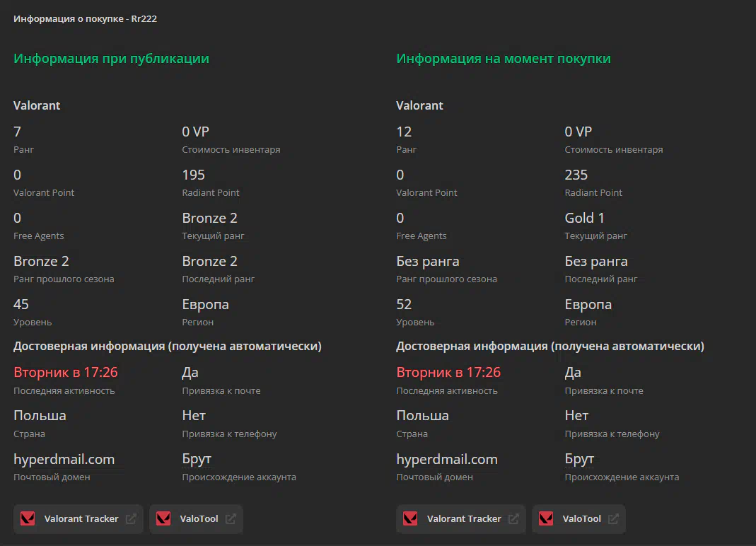Click 'hyperdmail.com' domain in publication column
756x546 pixels.
coord(64,459)
